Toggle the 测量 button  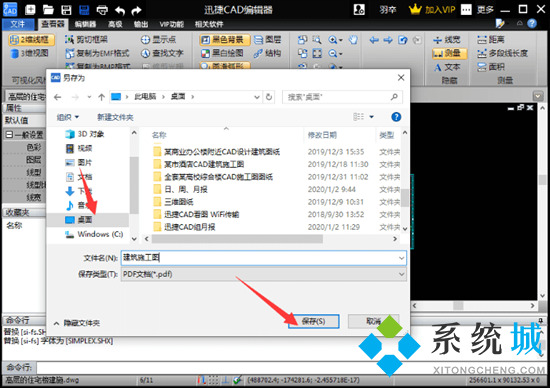pos(450,53)
